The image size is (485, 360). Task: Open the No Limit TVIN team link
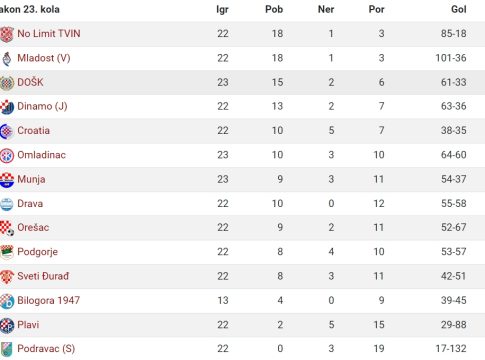click(49, 34)
